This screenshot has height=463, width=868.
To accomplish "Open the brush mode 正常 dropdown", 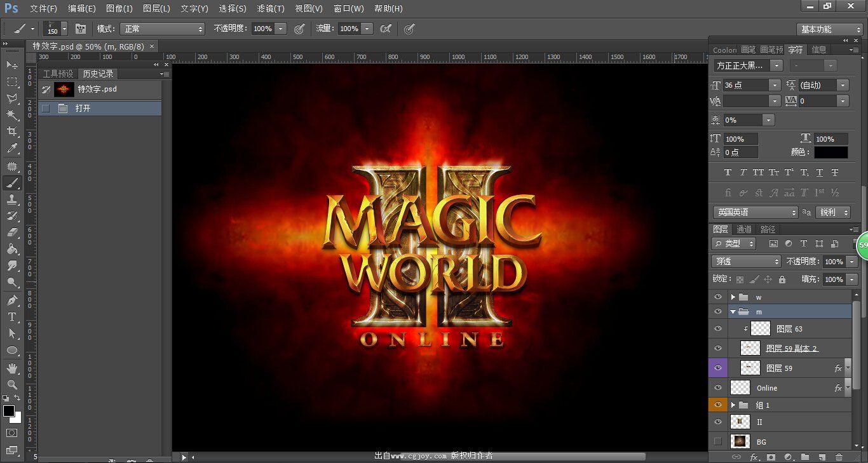I will tap(163, 29).
